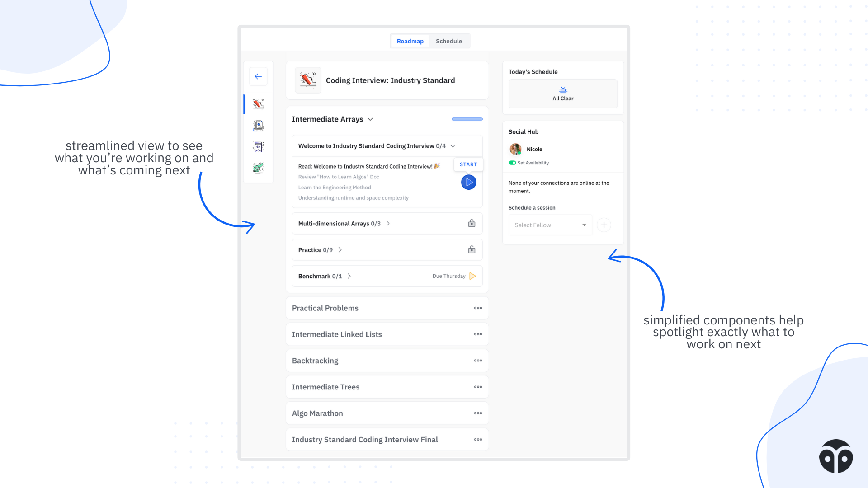This screenshot has width=868, height=488.
Task: Click the yellow play icon on Benchmark
Action: [472, 276]
